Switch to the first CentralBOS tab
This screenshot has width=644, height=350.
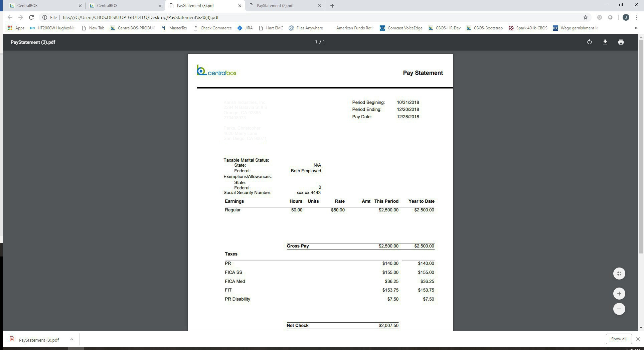(x=43, y=6)
